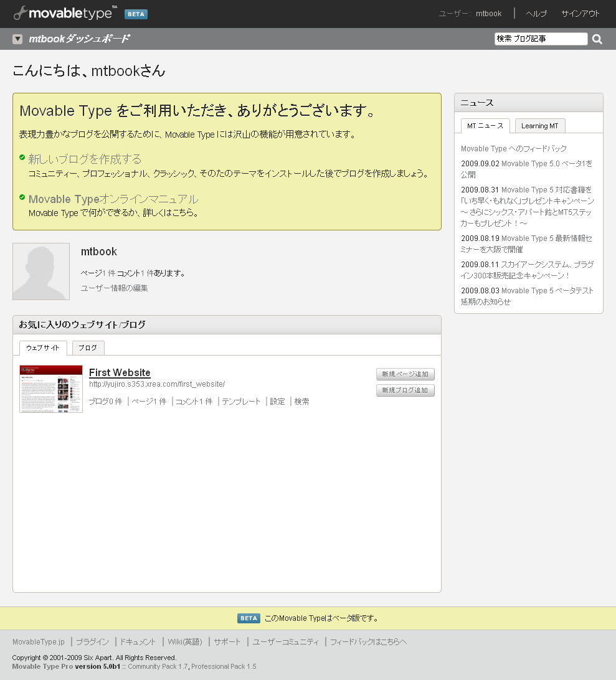Select the ブログ tab

[88, 348]
